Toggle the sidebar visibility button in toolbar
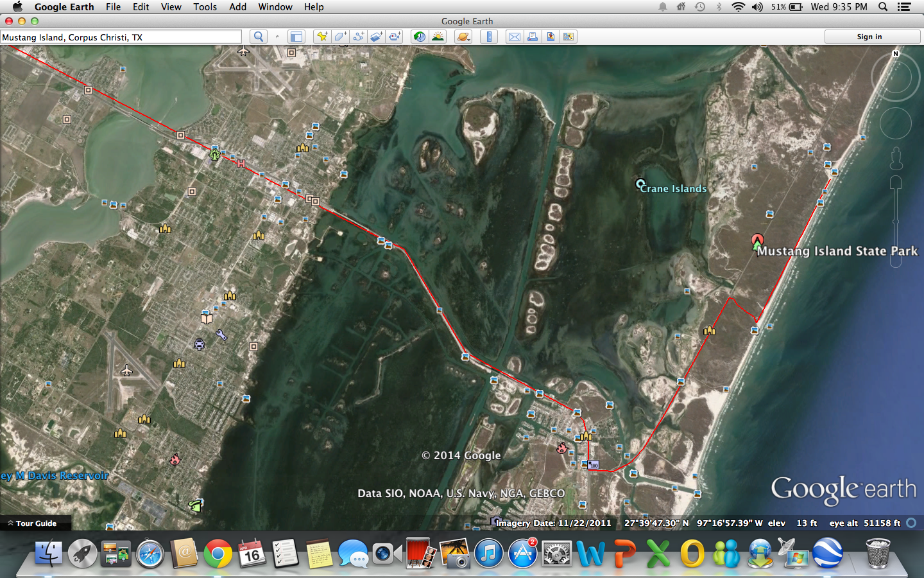 296,37
